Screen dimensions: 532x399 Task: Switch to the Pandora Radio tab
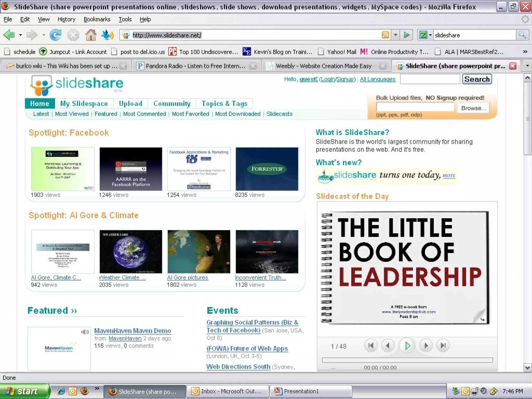tap(195, 66)
